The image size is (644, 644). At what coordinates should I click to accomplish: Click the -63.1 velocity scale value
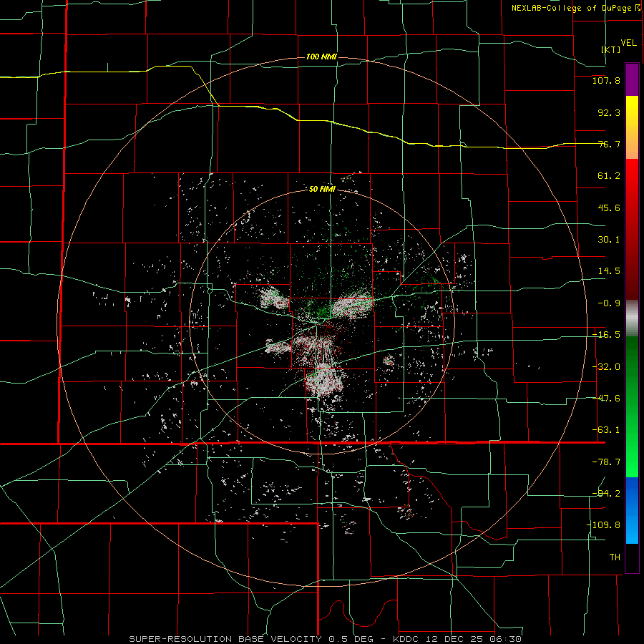pos(606,430)
